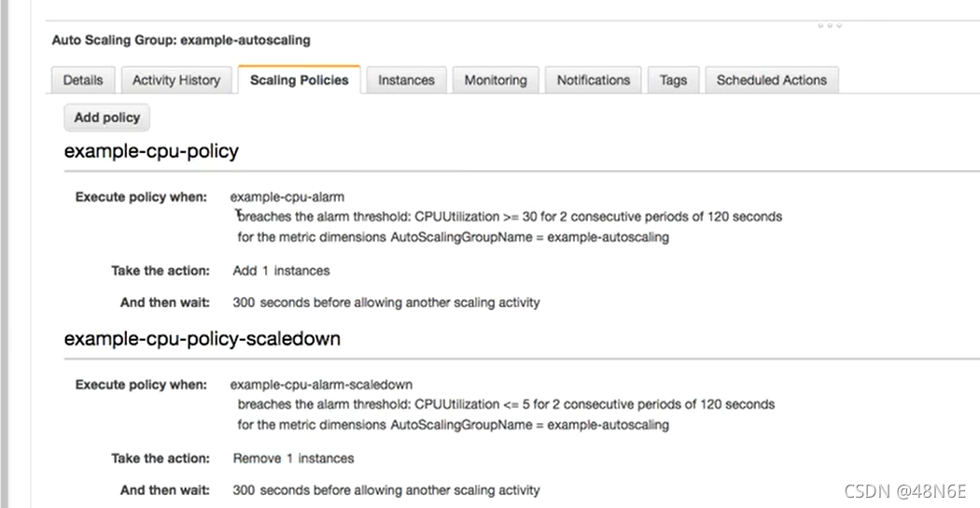Image resolution: width=980 pixels, height=508 pixels.
Task: Switch to the Activity History tab
Action: pos(176,80)
